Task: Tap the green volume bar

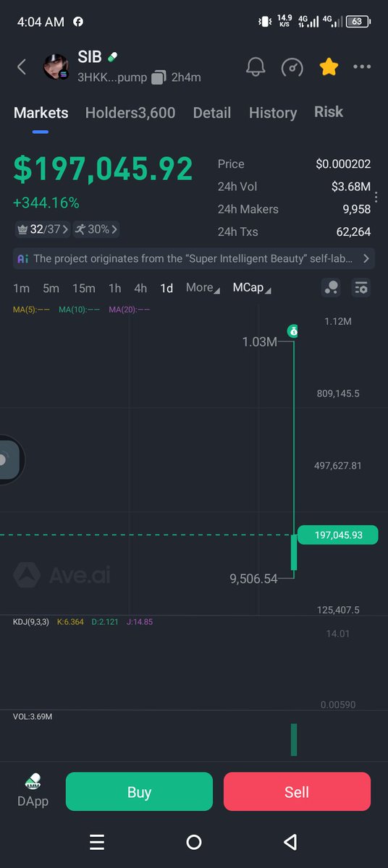Action: [x=294, y=740]
